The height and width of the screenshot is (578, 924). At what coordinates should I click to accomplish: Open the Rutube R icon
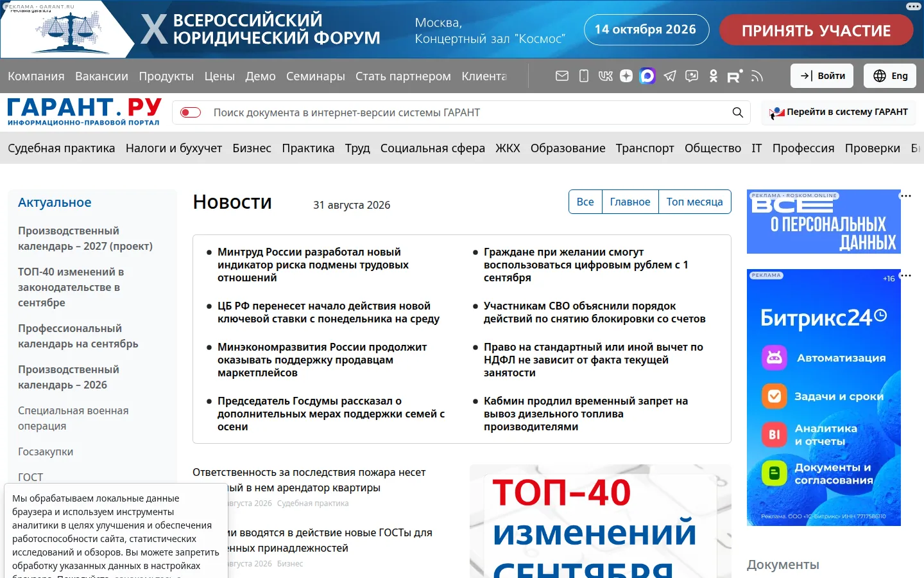(735, 76)
